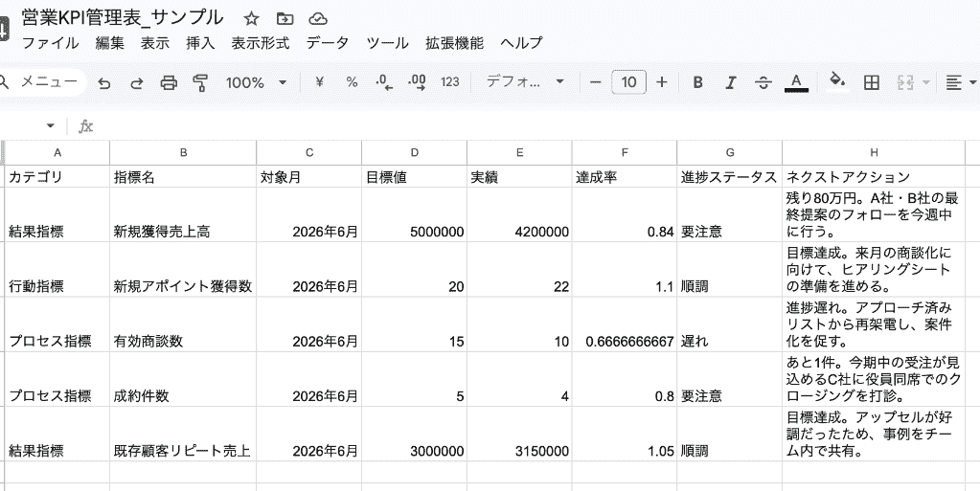Viewport: 980px width, 491px height.
Task: Select the 新規獲得売上高 cell
Action: coord(183,215)
